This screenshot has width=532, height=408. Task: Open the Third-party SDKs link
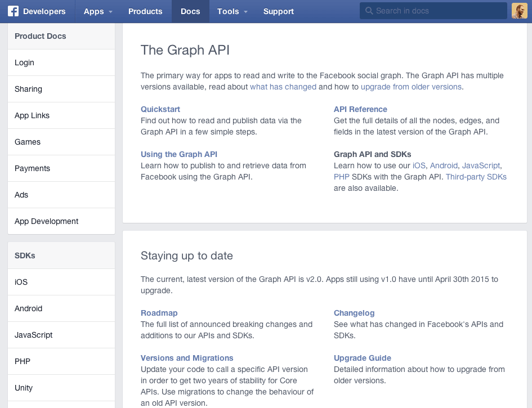click(x=476, y=177)
